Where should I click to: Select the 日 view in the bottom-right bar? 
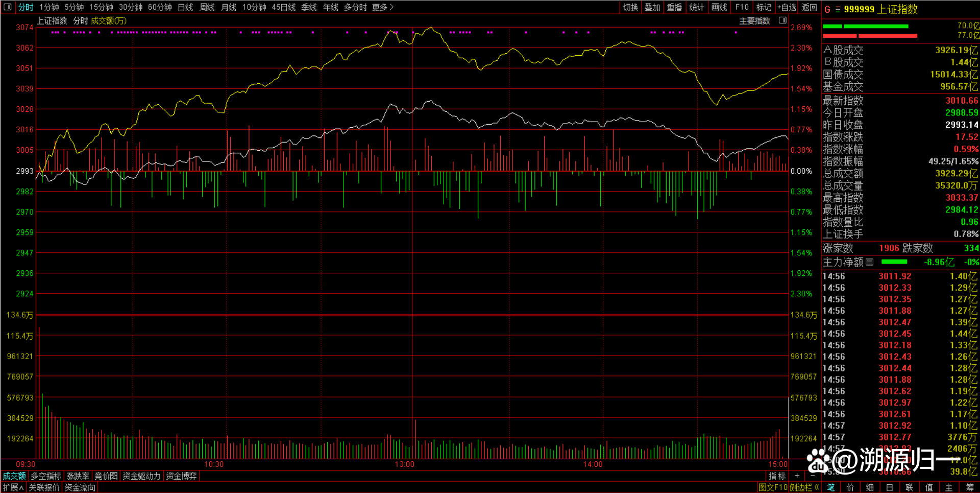[x=890, y=487]
